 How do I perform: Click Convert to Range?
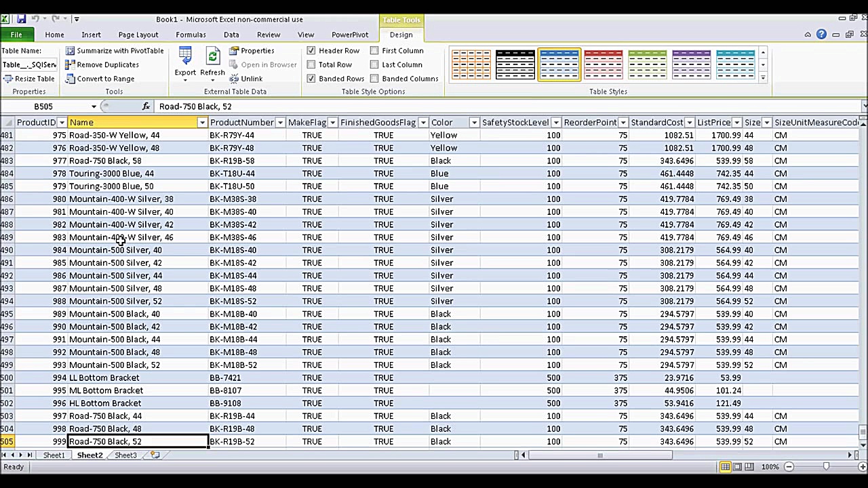click(x=100, y=79)
